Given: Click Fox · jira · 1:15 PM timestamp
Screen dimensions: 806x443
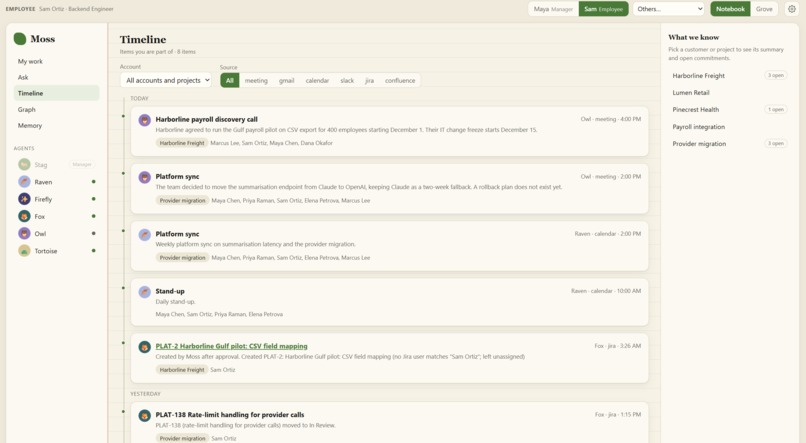Looking at the screenshot, I should coord(618,414).
